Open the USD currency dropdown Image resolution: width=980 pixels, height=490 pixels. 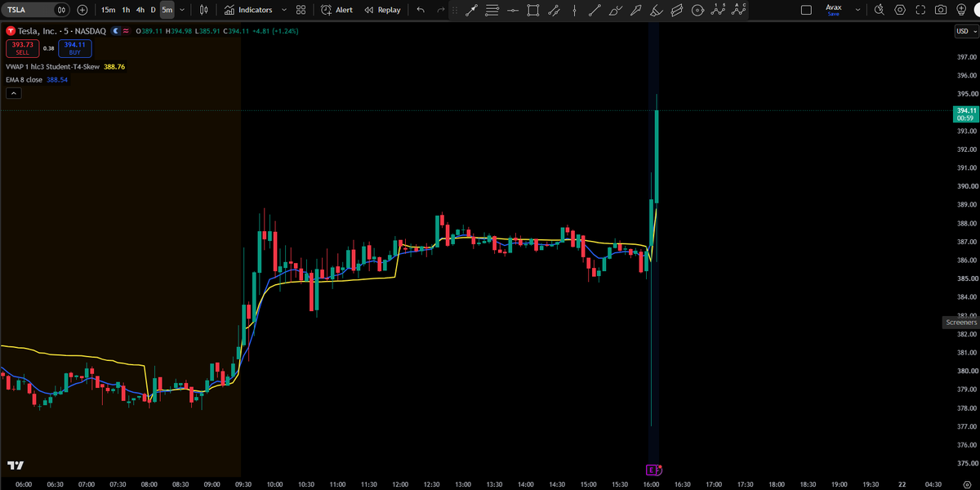click(965, 31)
